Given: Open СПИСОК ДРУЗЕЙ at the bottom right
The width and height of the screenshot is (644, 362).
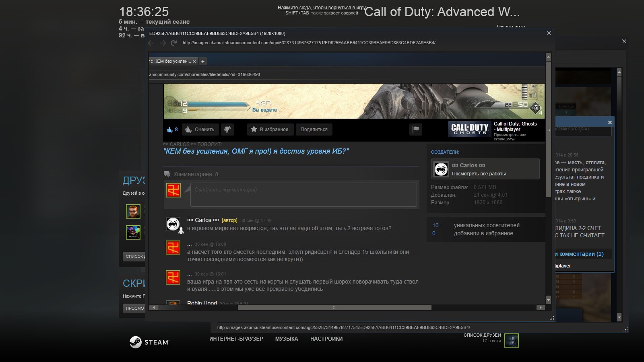Looking at the screenshot, I should [482, 335].
